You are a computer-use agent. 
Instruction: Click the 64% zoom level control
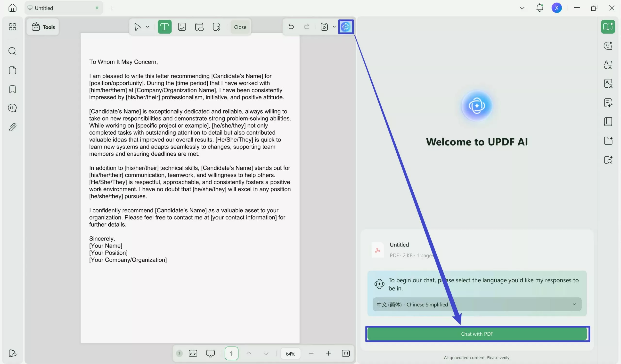290,353
